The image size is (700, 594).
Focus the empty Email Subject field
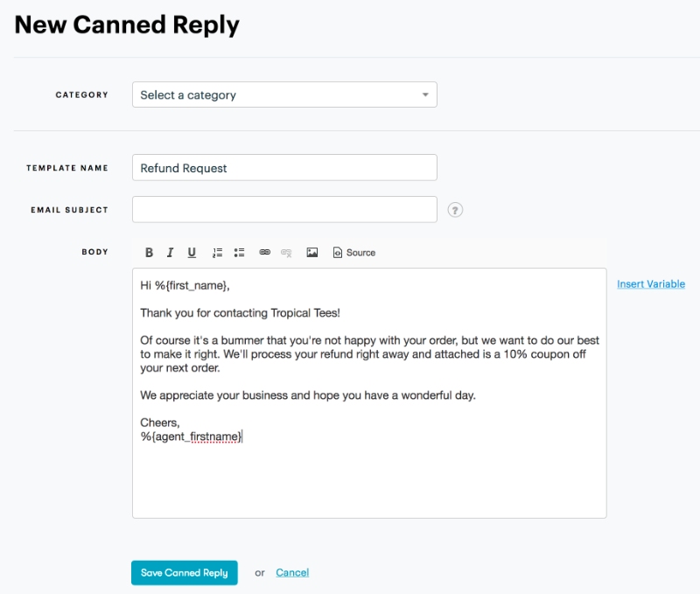(284, 210)
